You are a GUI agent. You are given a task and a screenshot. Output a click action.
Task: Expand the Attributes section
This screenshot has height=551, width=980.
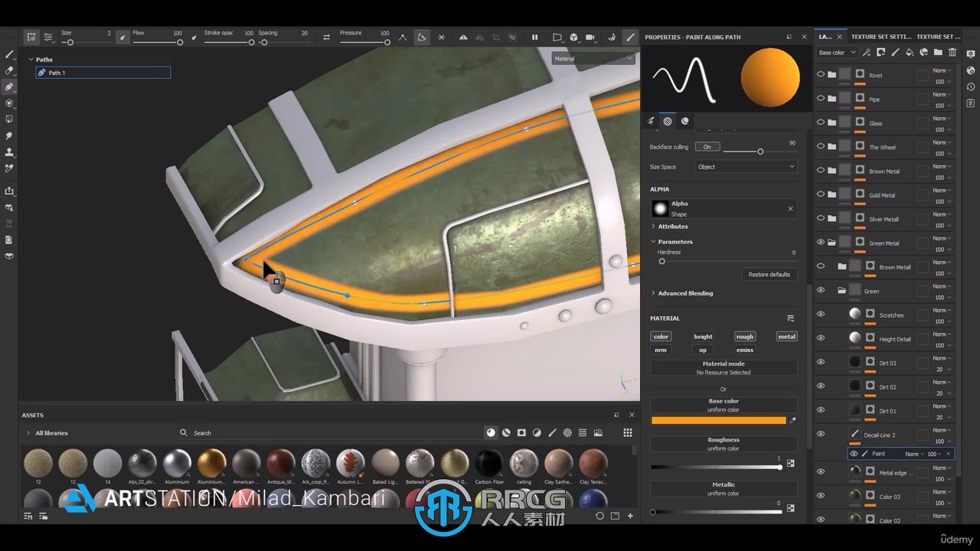(x=672, y=227)
